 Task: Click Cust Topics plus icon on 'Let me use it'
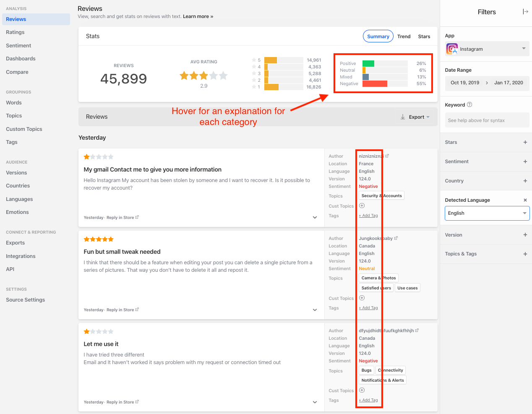[362, 390]
